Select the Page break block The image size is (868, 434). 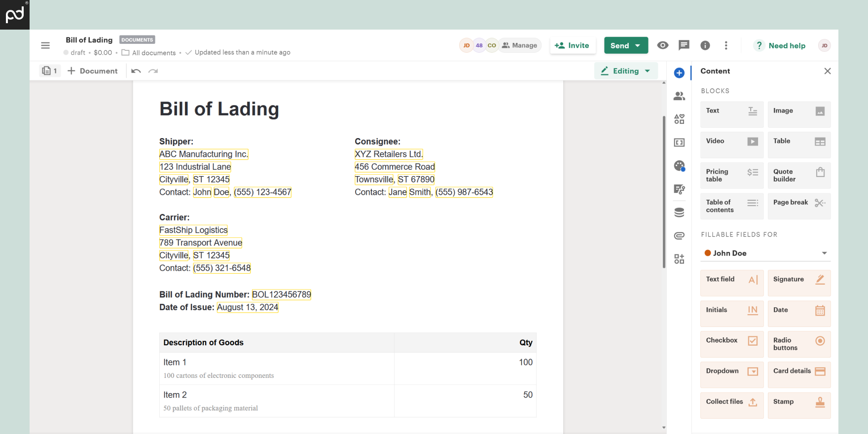click(799, 206)
